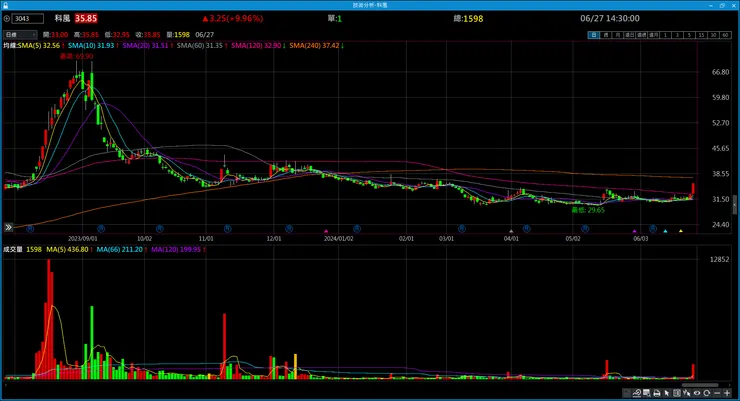Viewport: 740px width, 401px height.
Task: Click the horizontal scrollbar thumb below volume chart
Action: pos(700,385)
